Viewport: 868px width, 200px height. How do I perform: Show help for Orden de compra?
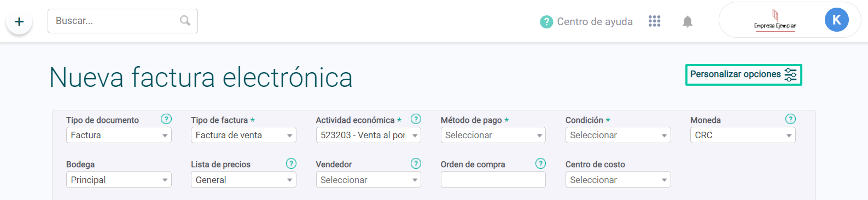[540, 163]
